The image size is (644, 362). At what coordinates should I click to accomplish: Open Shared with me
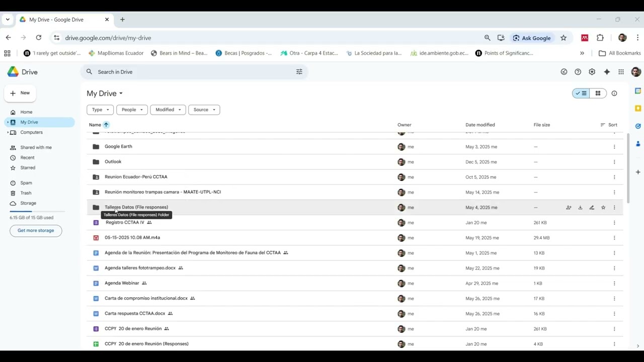pos(39,147)
